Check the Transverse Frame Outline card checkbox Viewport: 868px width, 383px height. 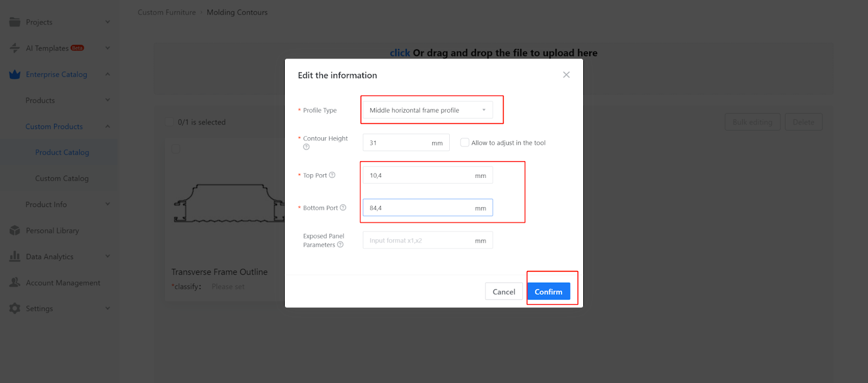click(176, 149)
